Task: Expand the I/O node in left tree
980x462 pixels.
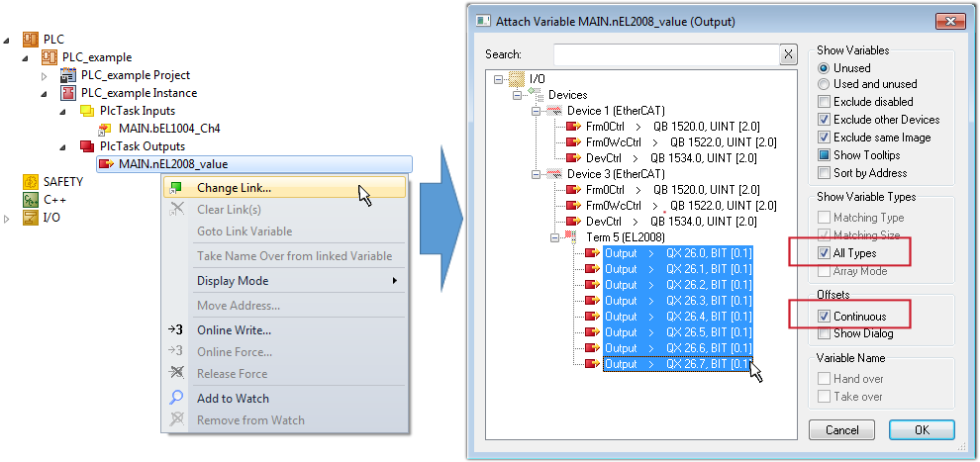Action: (x=8, y=218)
